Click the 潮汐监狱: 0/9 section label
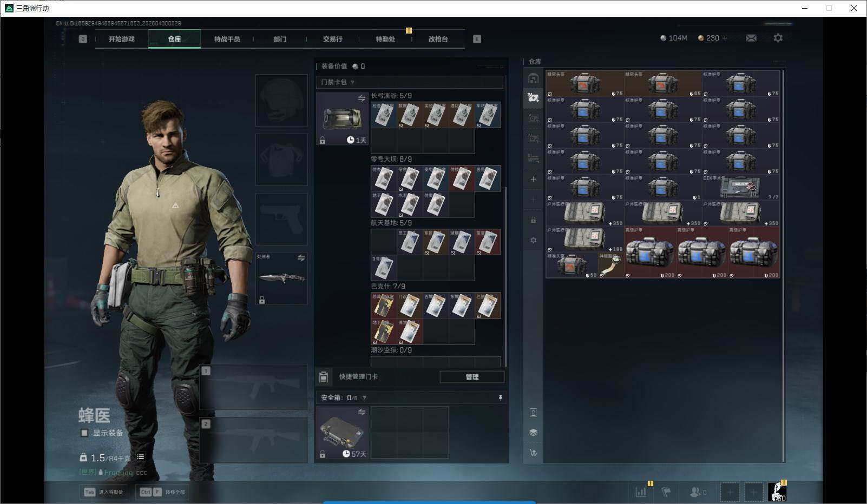 pyautogui.click(x=391, y=350)
